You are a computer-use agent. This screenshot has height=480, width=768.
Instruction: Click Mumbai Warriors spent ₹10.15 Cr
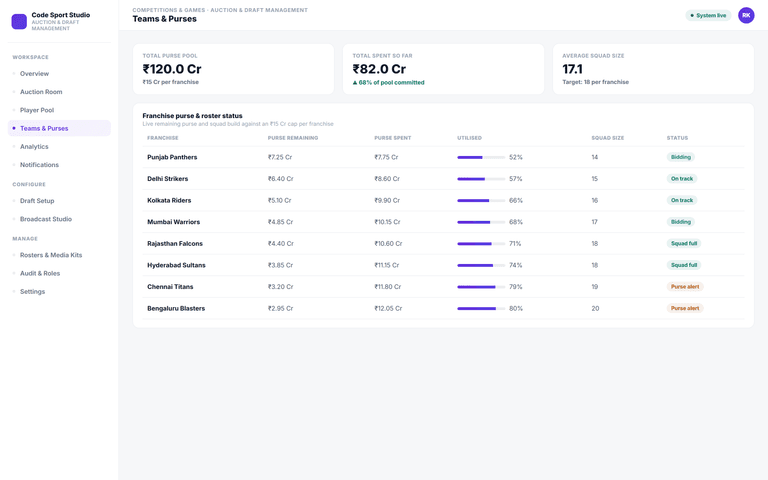(387, 222)
